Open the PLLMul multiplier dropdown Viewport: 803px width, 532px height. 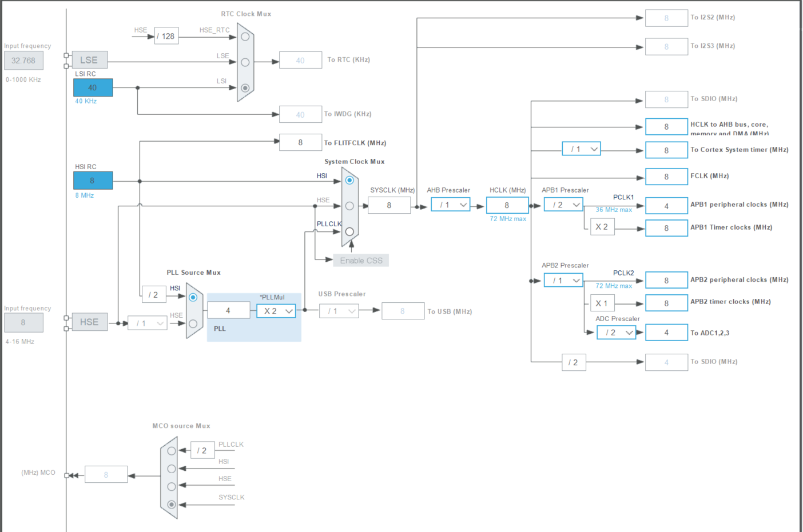tap(276, 311)
